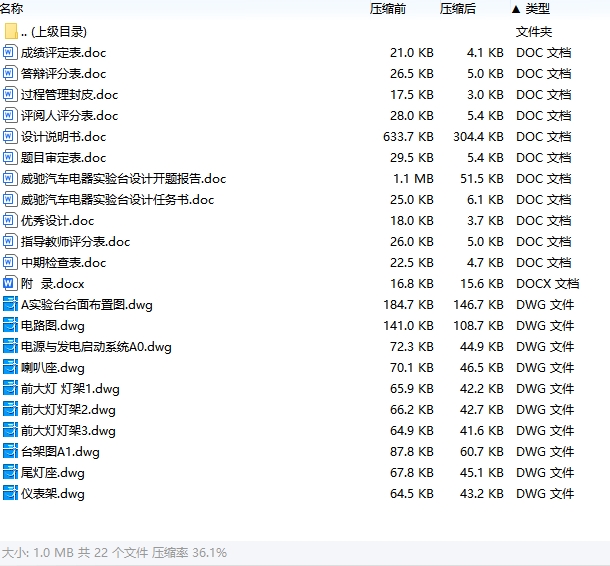Select the file name 成绩评定表.doc
This screenshot has height=566, width=610.
point(63,53)
